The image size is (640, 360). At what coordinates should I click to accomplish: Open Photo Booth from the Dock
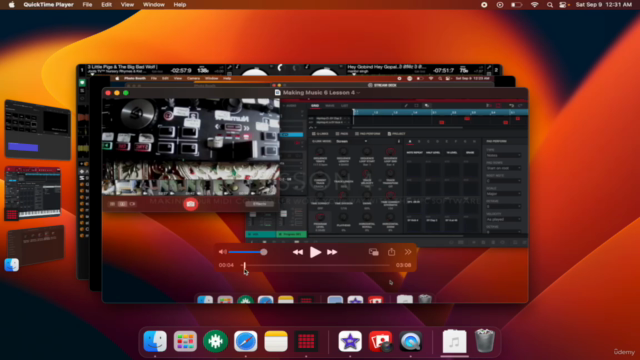(380, 341)
